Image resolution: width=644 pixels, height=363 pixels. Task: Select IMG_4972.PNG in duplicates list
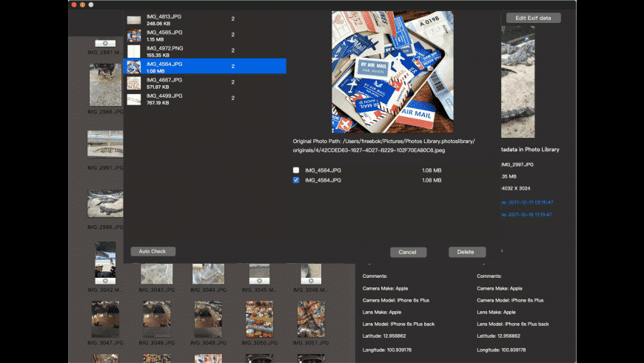tap(204, 51)
